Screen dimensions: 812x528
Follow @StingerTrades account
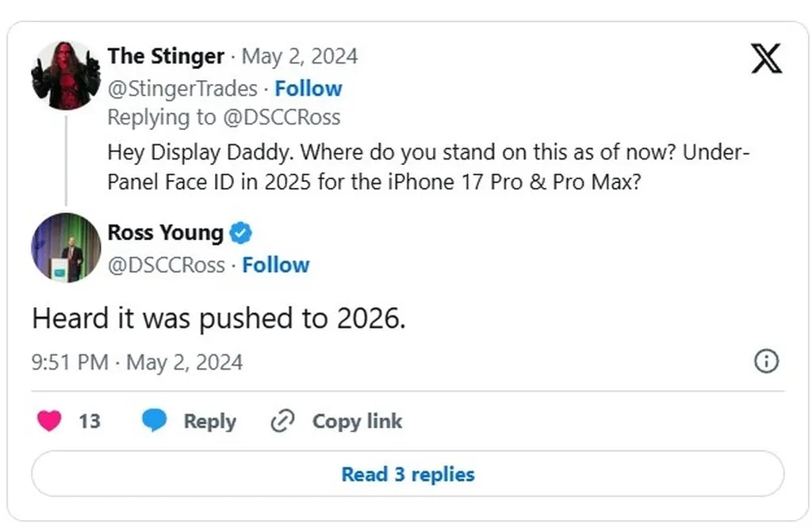(x=308, y=89)
